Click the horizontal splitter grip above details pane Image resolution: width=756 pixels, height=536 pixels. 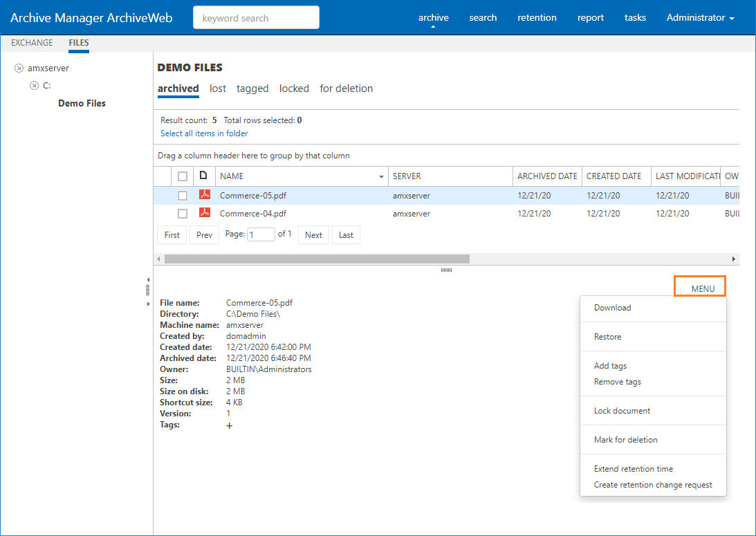pyautogui.click(x=446, y=270)
